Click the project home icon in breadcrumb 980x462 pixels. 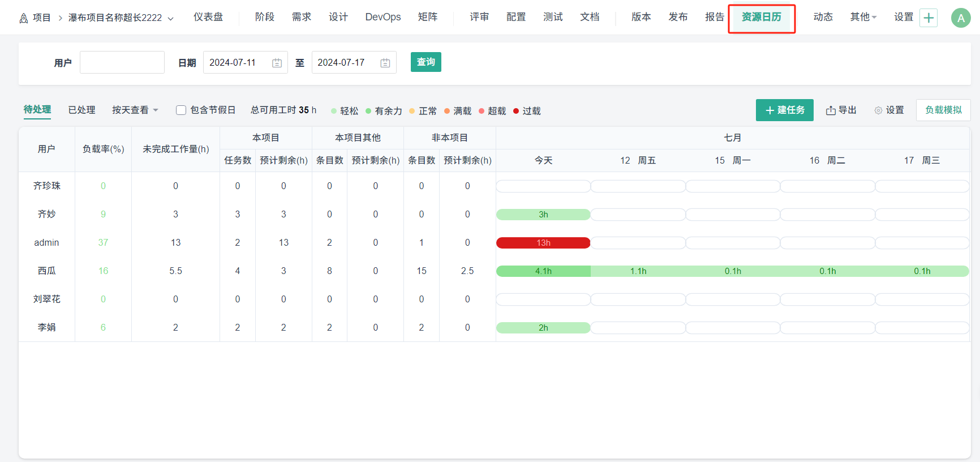point(24,18)
